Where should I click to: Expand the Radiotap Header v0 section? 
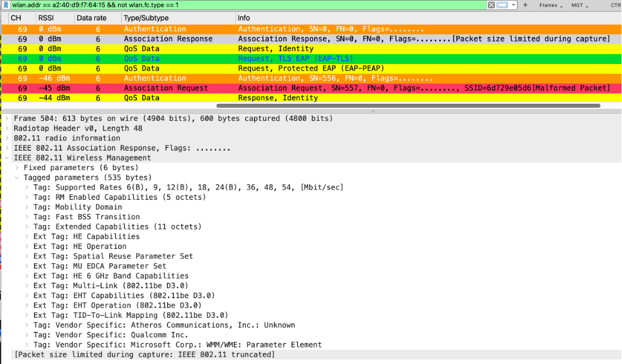click(x=7, y=129)
